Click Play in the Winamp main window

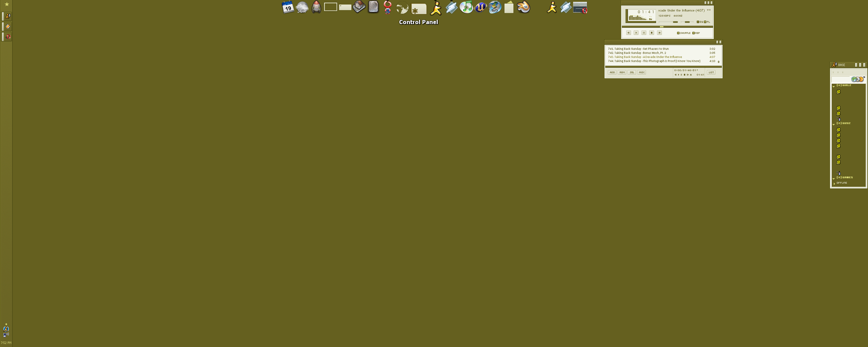click(636, 33)
